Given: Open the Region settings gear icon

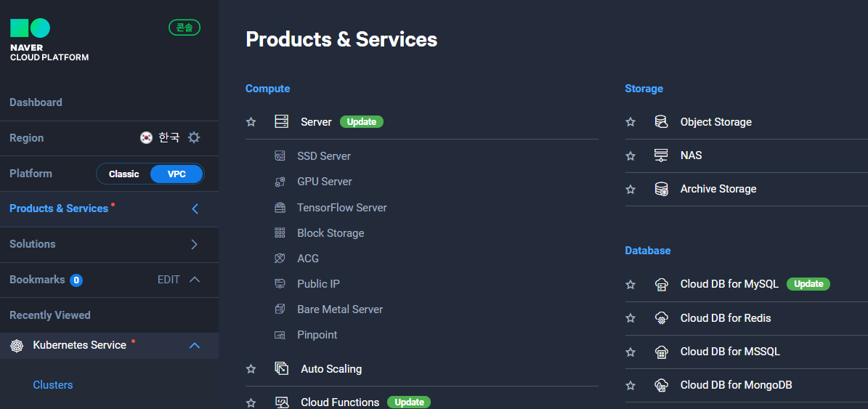Looking at the screenshot, I should 194,138.
